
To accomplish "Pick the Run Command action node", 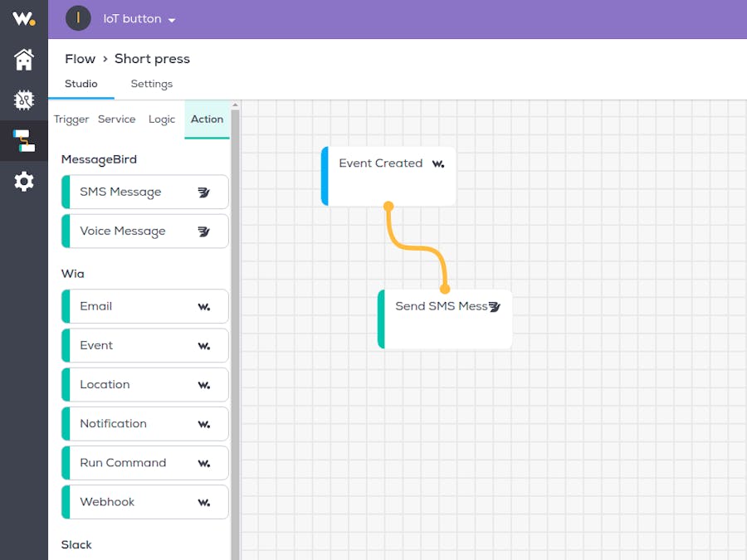I will click(144, 462).
